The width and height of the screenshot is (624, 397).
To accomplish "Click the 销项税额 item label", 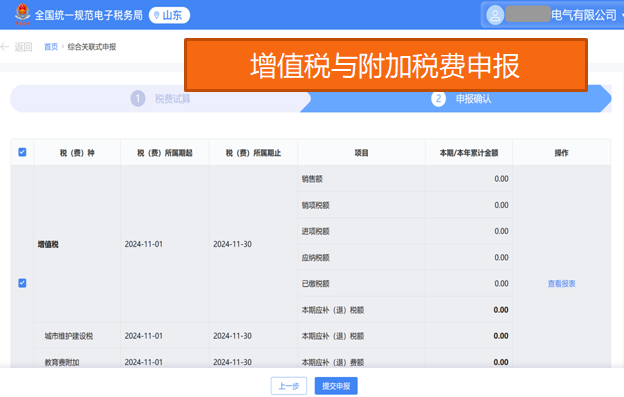I will [x=316, y=205].
